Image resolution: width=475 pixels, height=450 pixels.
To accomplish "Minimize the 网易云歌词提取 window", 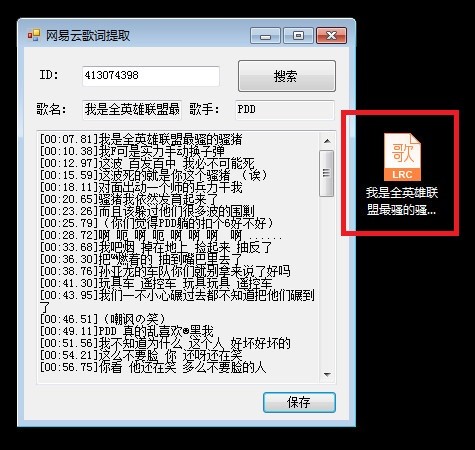I will coord(265,36).
